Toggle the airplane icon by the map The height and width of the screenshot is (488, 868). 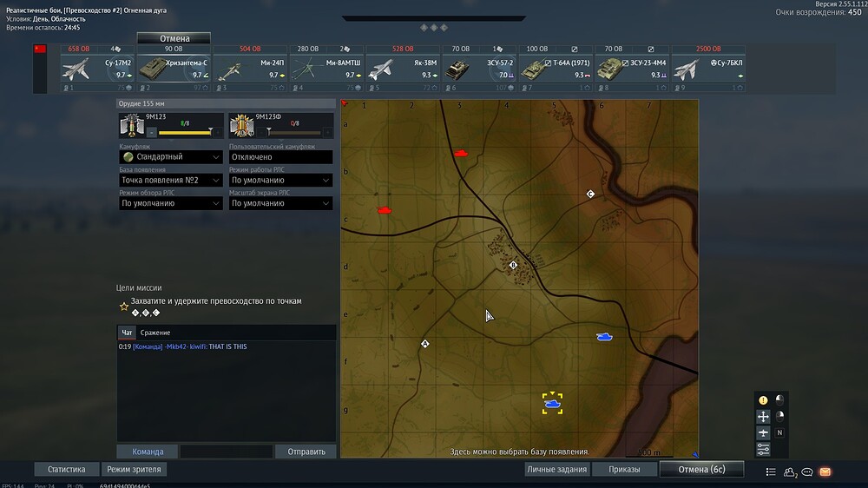763,432
